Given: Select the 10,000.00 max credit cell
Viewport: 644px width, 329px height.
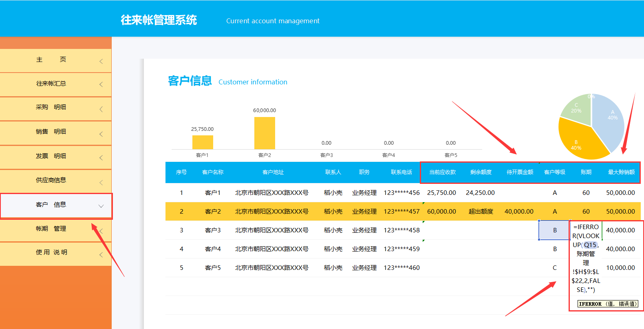Looking at the screenshot, I should pyautogui.click(x=620, y=267).
